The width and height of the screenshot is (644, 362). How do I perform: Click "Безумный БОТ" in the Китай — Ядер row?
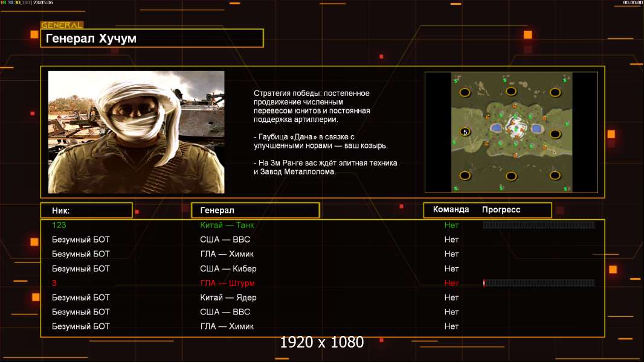point(81,297)
